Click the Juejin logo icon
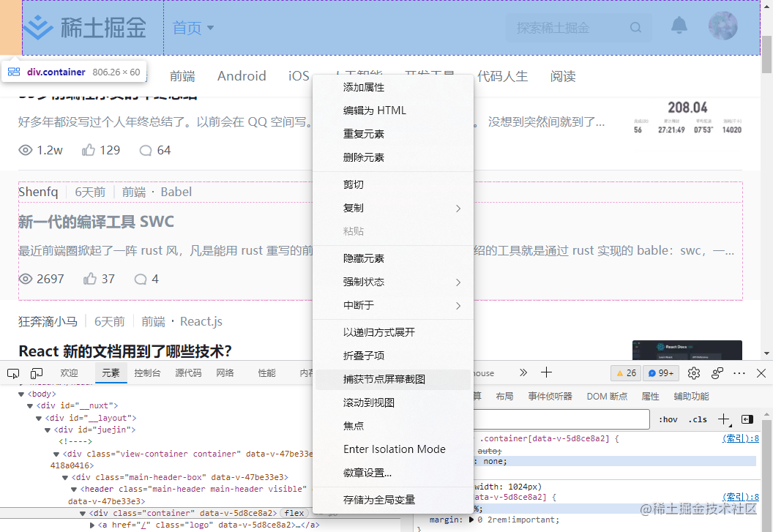The image size is (773, 532). [x=38, y=27]
